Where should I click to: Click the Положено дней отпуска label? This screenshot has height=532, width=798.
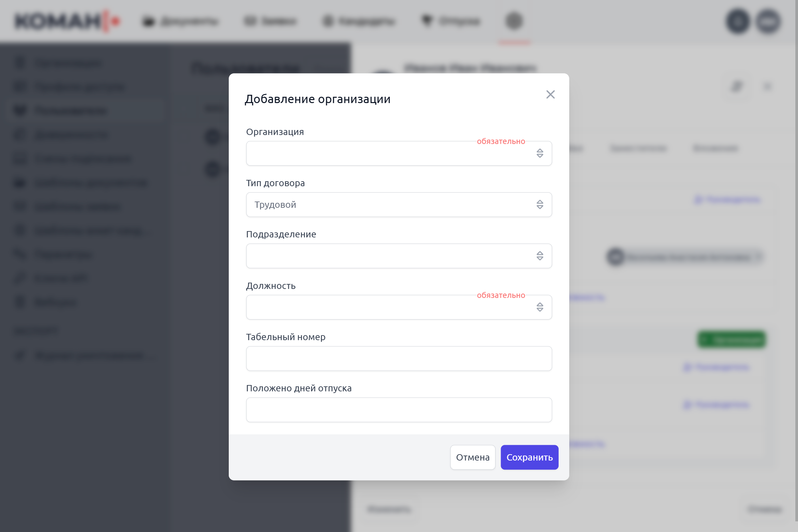(x=299, y=388)
